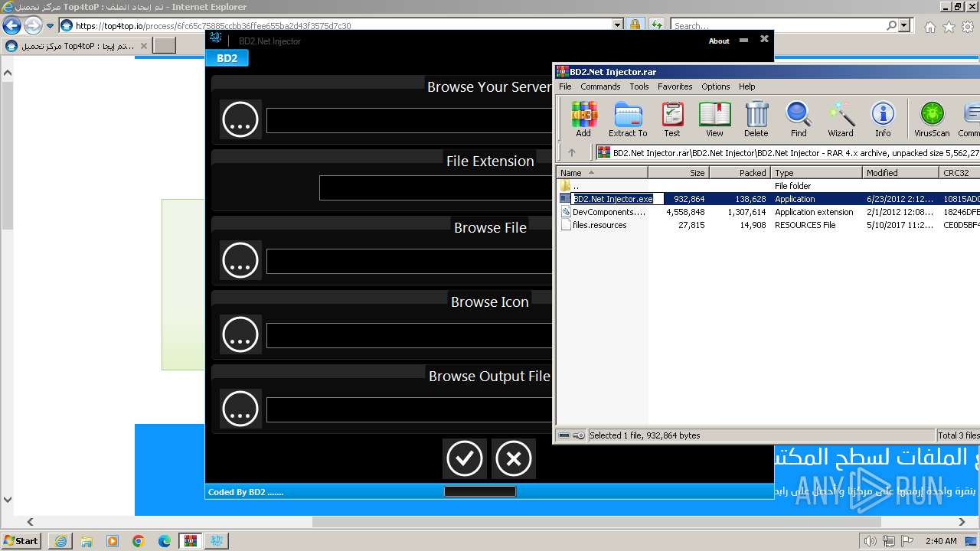Click Internet Explorer back arrow
The image size is (980, 551).
tap(11, 25)
